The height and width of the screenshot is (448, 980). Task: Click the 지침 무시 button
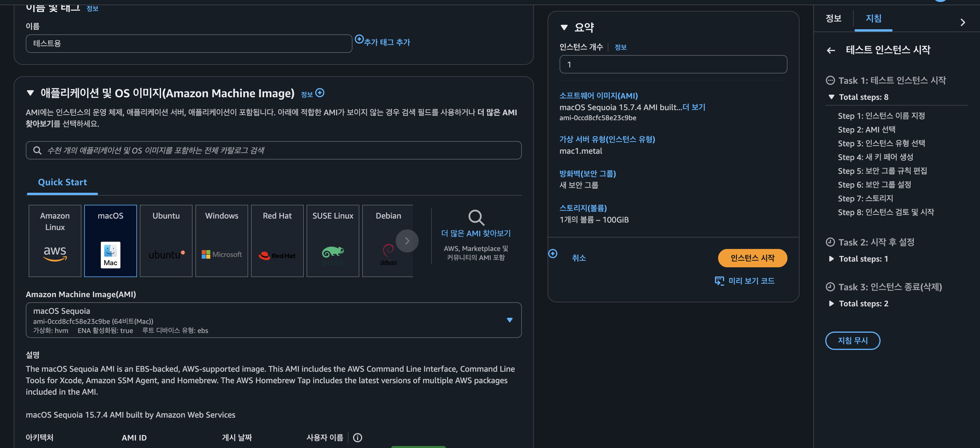tap(852, 341)
